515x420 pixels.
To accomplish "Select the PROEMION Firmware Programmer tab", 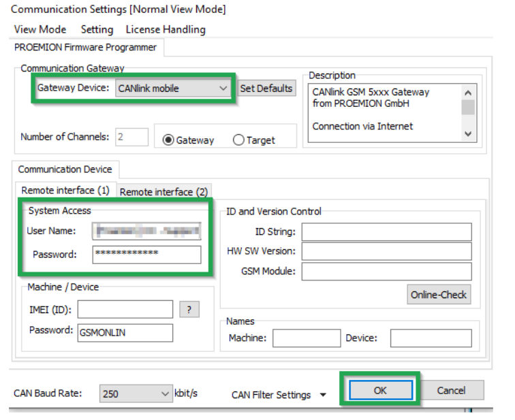I will (x=85, y=48).
